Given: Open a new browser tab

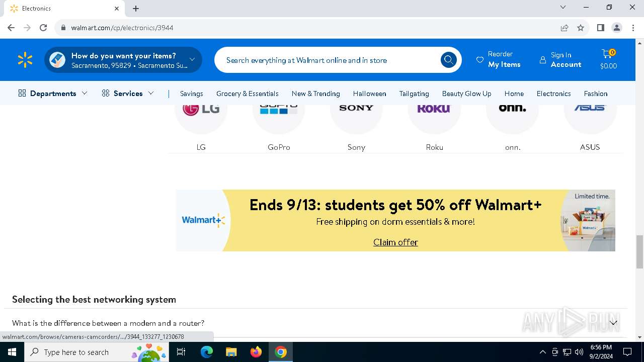Looking at the screenshot, I should 136,9.
